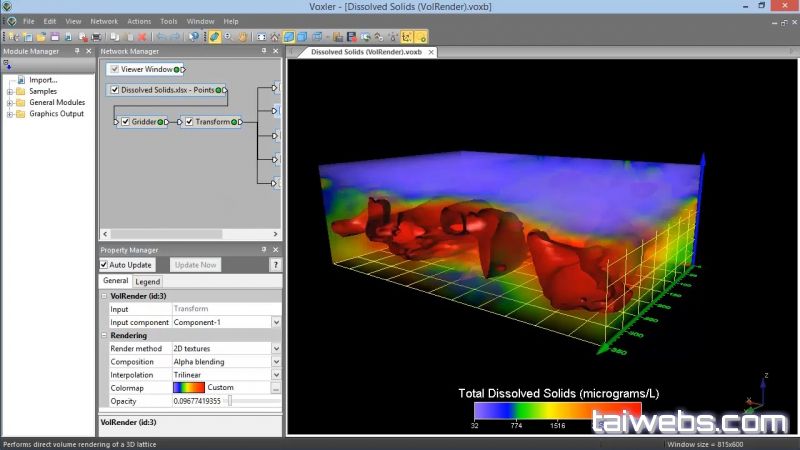Click the Home view icon
The height and width of the screenshot is (450, 800).
coord(275,37)
